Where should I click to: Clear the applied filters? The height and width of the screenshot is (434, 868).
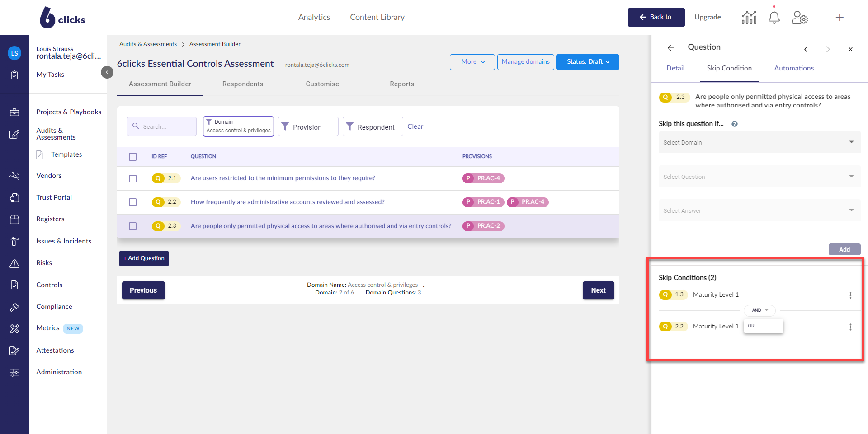point(415,126)
